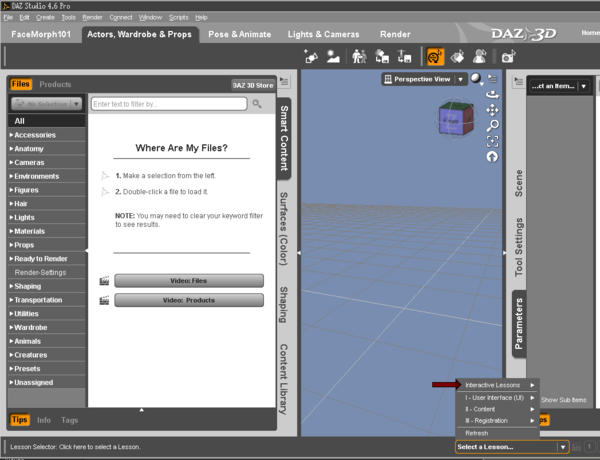Click the reset camera up-arrow control
Viewport: 600px width, 460px height.
coord(492,157)
